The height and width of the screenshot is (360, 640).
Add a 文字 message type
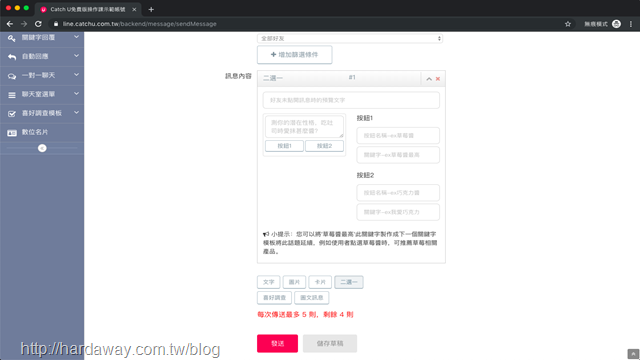click(269, 282)
